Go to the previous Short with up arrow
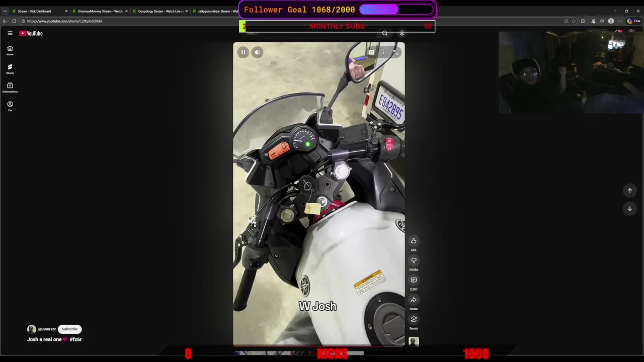Viewport: 644px width, 362px height. (x=629, y=191)
